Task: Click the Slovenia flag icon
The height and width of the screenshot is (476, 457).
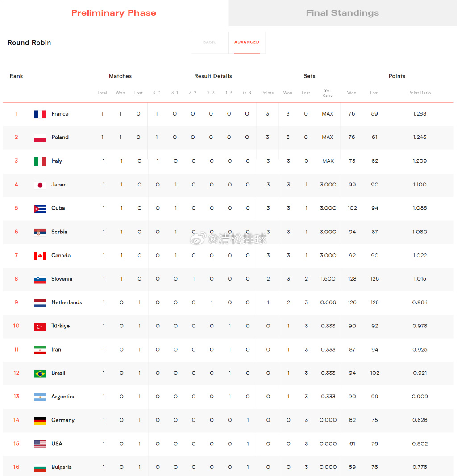Action: [40, 279]
